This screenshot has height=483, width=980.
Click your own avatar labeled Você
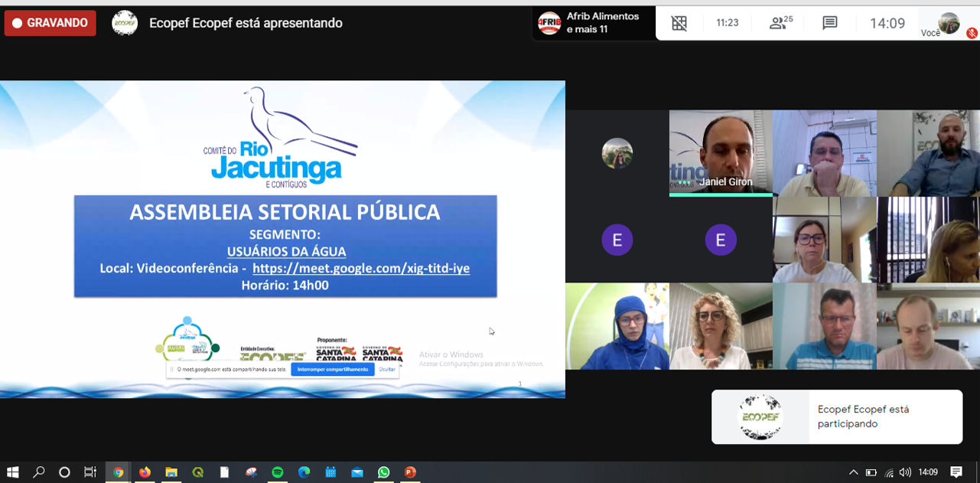949,23
